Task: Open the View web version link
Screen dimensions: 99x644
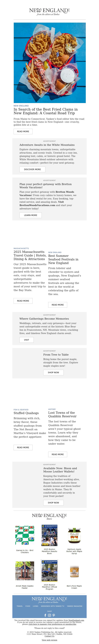Action: 49,640
